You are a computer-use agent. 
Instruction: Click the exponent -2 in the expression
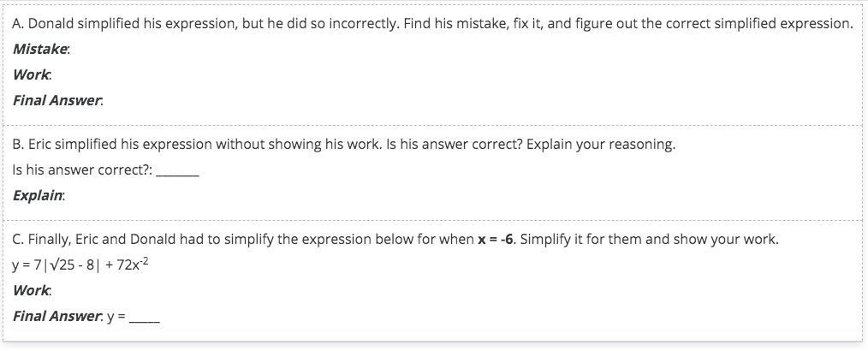144,260
